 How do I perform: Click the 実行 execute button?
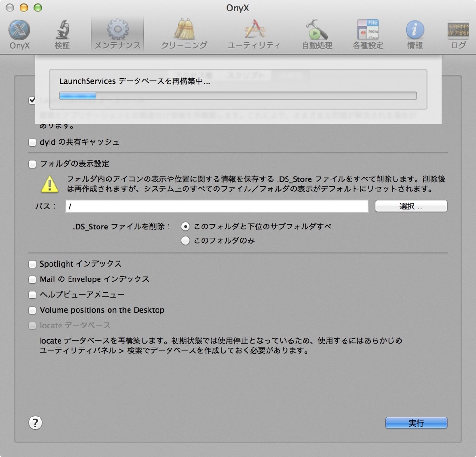pos(416,423)
